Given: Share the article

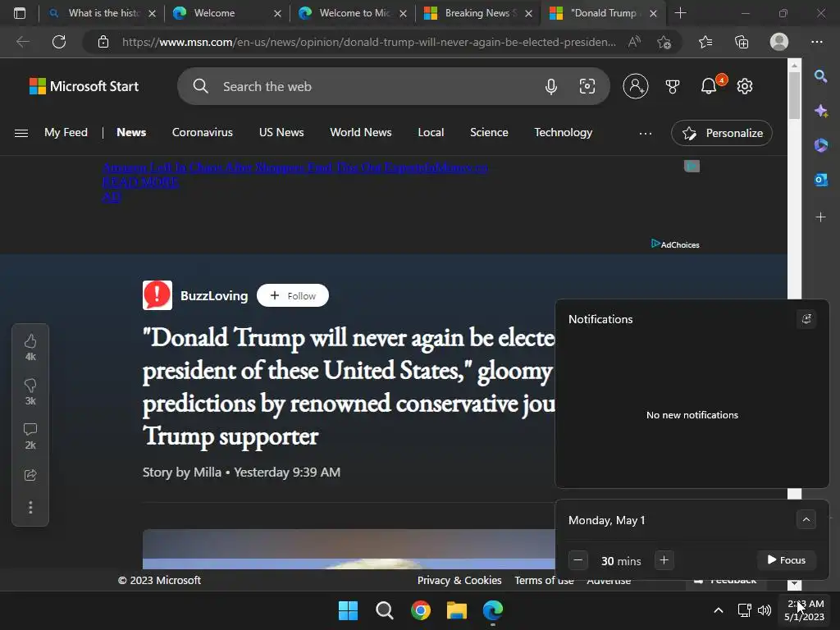Looking at the screenshot, I should click(30, 475).
